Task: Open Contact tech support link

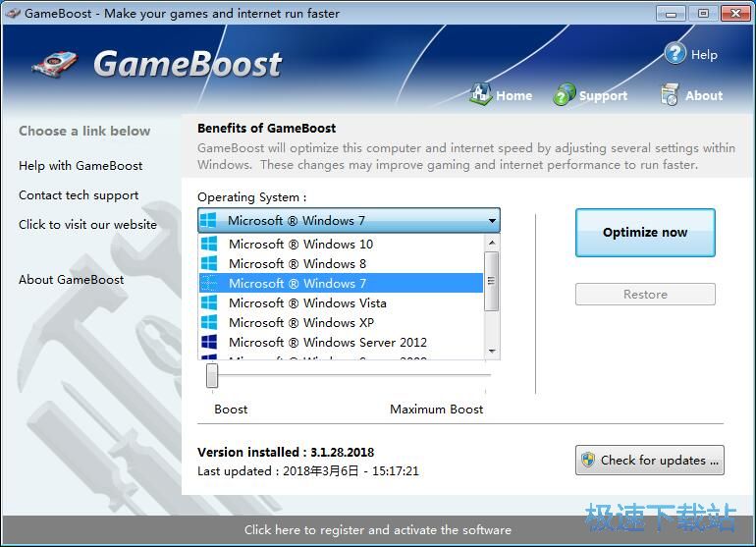Action: 79,194
